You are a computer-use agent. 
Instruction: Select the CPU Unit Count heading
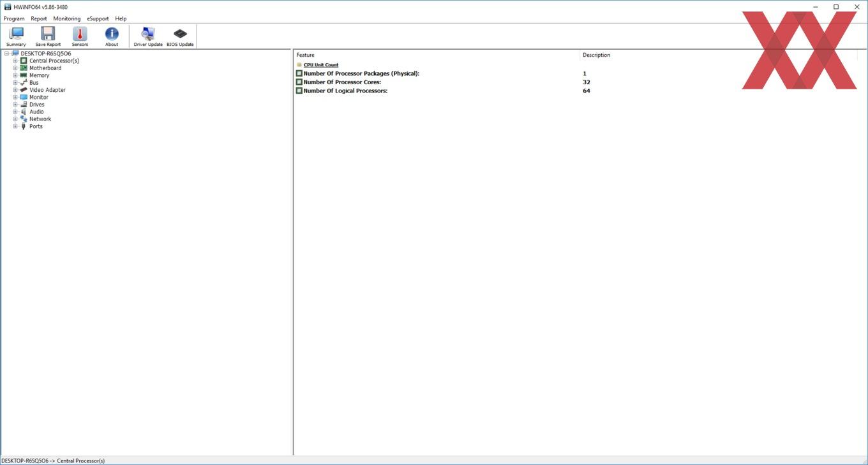321,64
